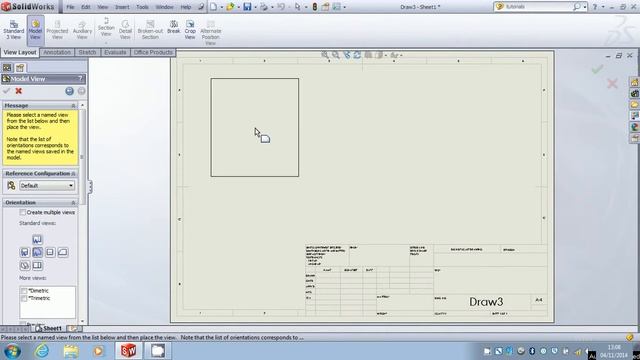
Task: Click the Open file icon
Action: tap(231, 7)
